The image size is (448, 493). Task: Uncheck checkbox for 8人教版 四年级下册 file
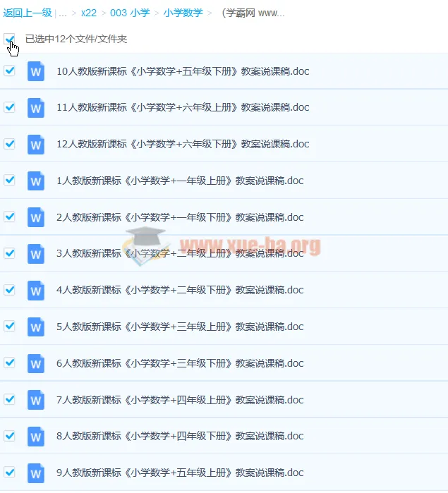(9, 436)
